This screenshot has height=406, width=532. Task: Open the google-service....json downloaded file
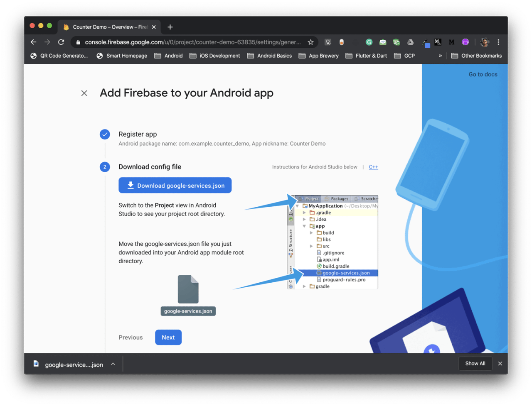[x=74, y=364]
